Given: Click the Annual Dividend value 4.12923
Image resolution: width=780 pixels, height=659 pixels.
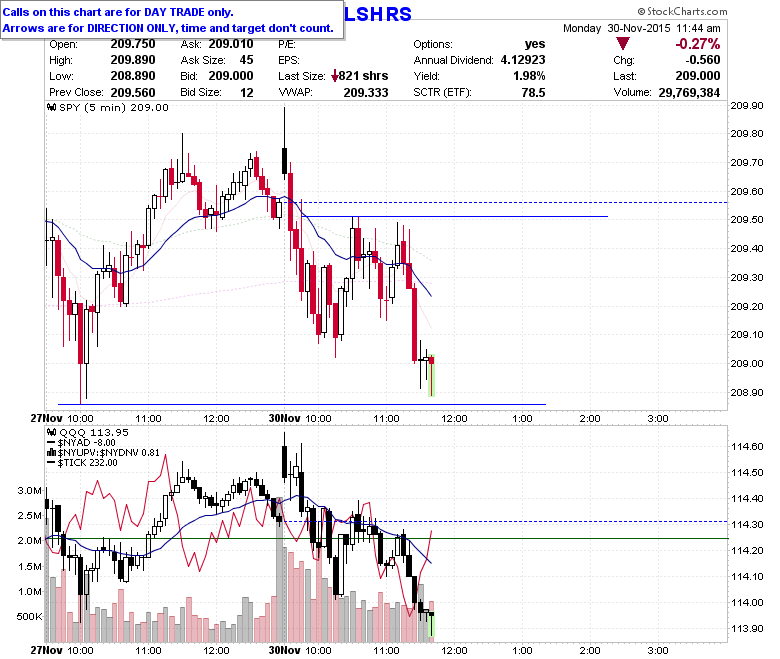Looking at the screenshot, I should [523, 60].
